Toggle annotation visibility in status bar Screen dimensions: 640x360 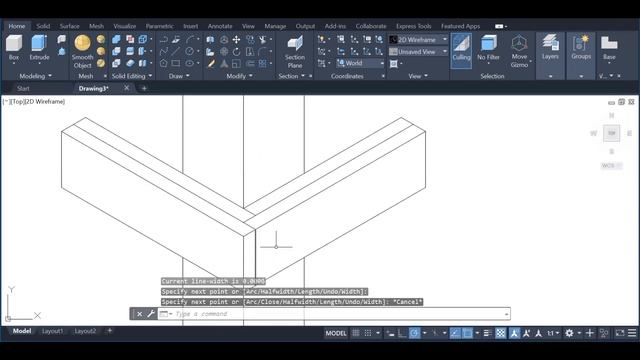click(x=514, y=333)
